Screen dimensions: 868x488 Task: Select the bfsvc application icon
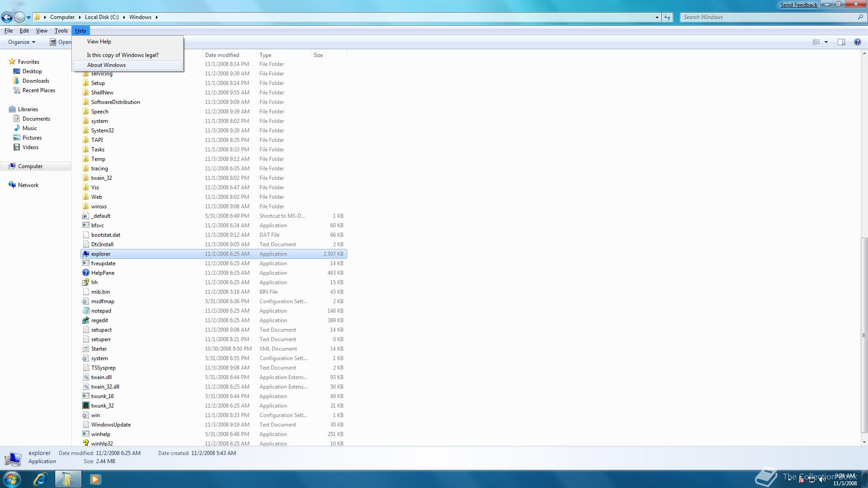[86, 225]
